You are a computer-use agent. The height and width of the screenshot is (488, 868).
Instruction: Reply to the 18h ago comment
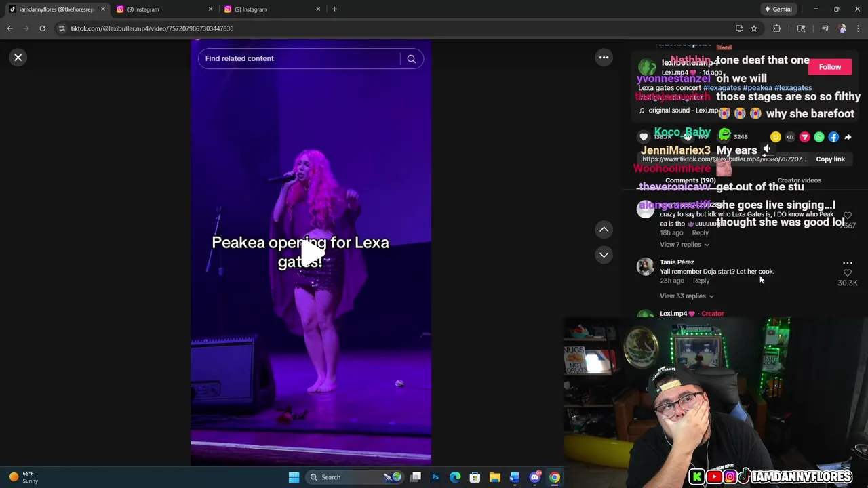[x=700, y=232]
